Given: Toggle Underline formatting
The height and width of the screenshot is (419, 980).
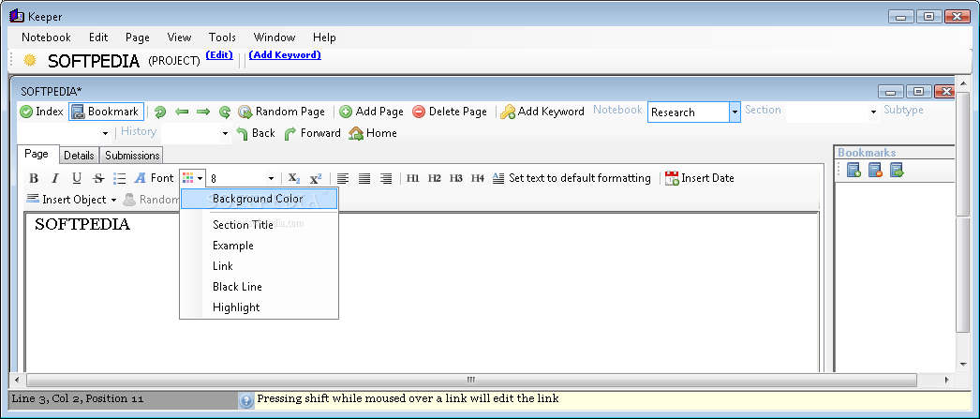Looking at the screenshot, I should tap(76, 179).
